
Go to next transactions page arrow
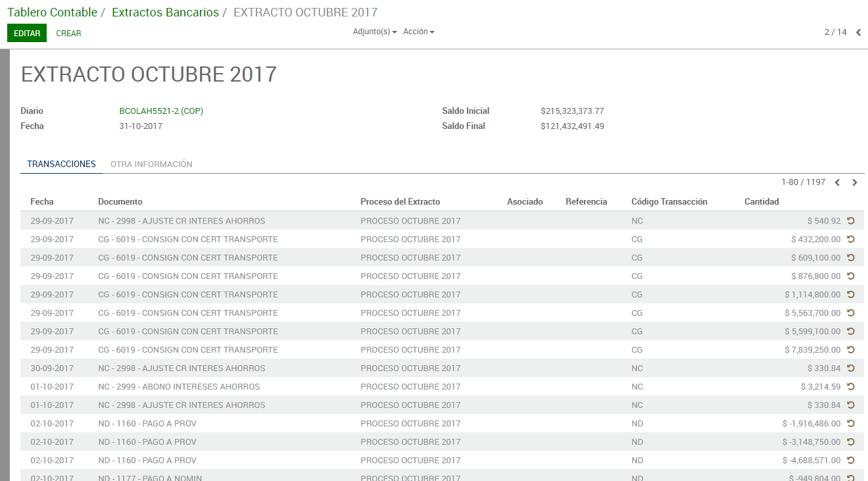[x=855, y=183]
